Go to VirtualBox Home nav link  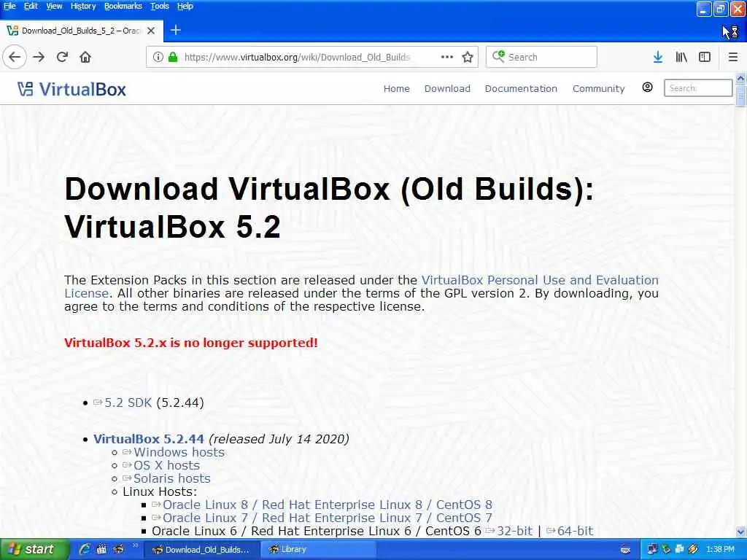396,88
